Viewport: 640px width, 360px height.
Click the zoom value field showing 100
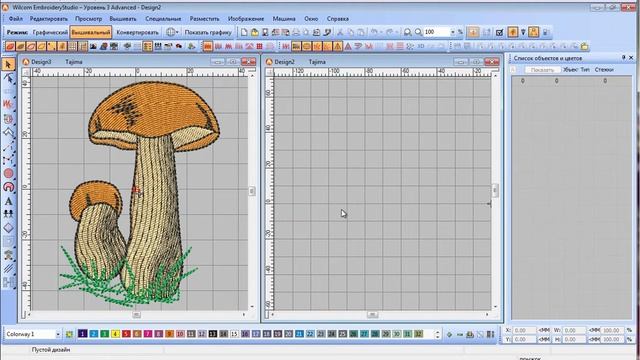(x=436, y=32)
